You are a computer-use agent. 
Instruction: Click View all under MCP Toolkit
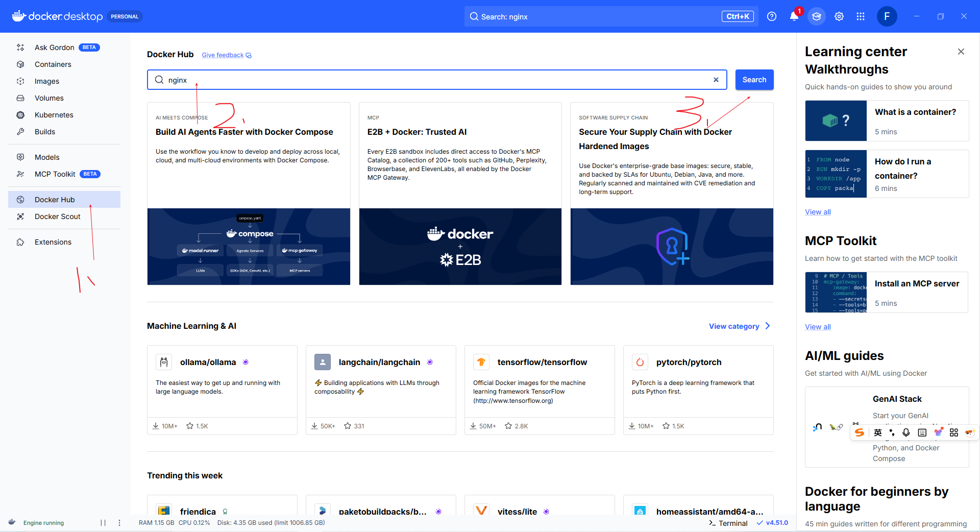[818, 327]
